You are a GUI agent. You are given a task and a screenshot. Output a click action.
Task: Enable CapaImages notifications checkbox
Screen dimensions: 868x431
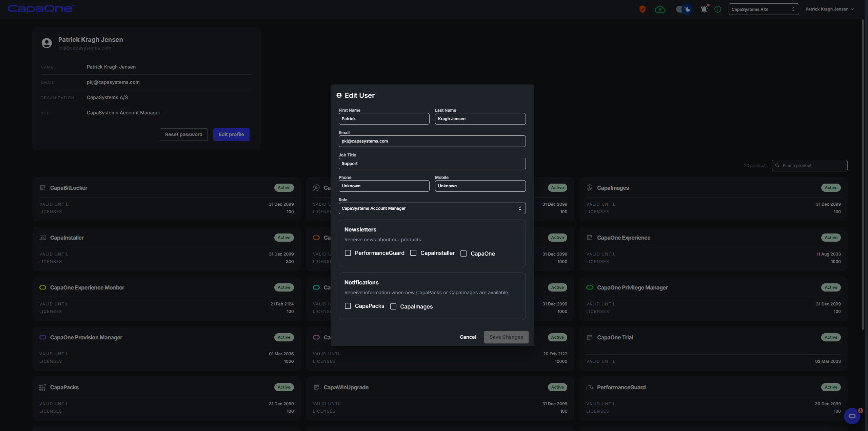[x=393, y=306]
